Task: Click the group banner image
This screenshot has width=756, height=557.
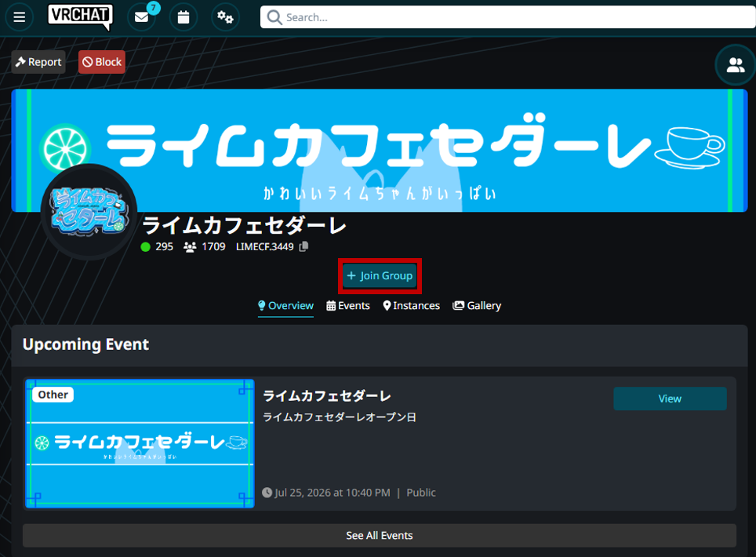Action: click(380, 150)
